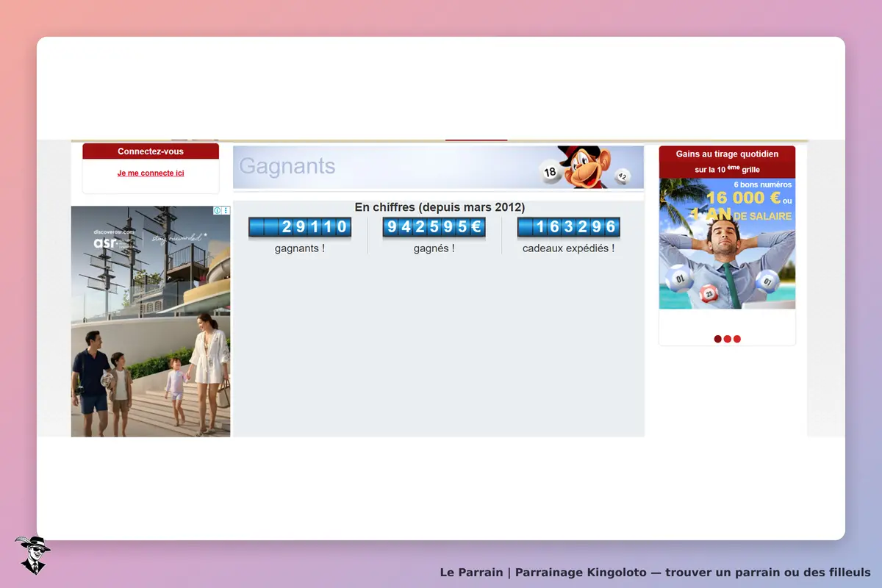882x588 pixels.
Task: Select the middle carousel dot under the promo
Action: click(x=728, y=339)
